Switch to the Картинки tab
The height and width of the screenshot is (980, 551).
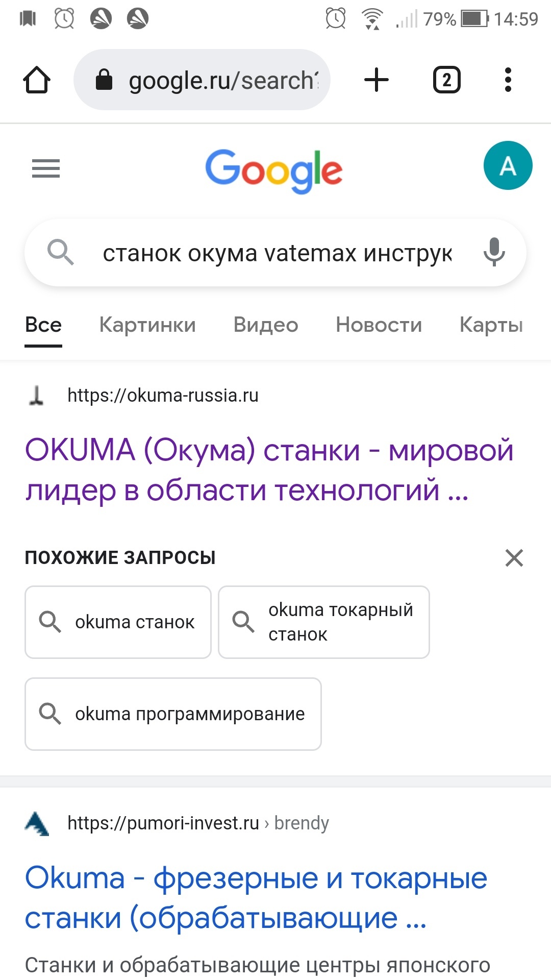click(x=147, y=325)
